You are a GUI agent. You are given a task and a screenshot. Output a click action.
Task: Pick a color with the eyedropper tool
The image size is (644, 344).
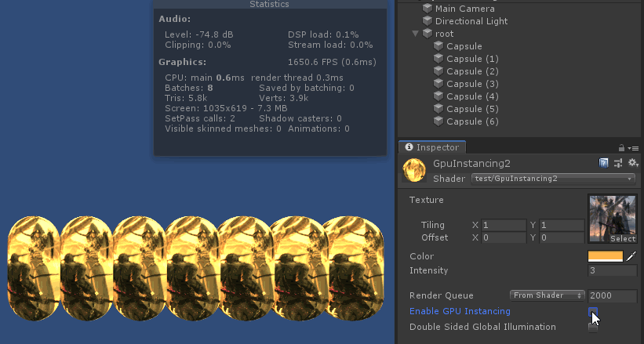pos(631,256)
